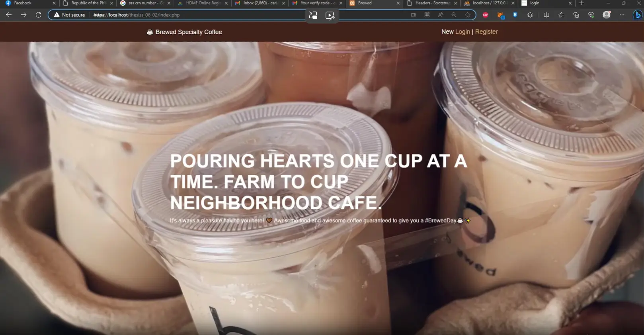Open the ABP Adblock Plus extension

486,15
